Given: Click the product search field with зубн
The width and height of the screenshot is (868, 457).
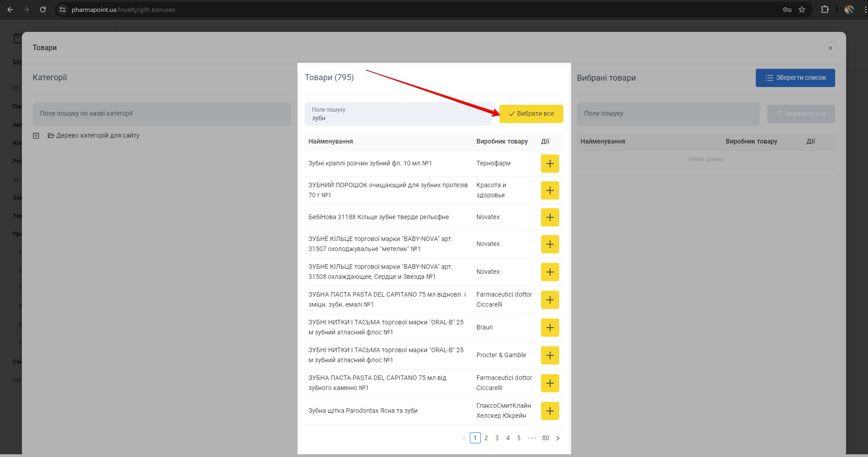Looking at the screenshot, I should 398,114.
